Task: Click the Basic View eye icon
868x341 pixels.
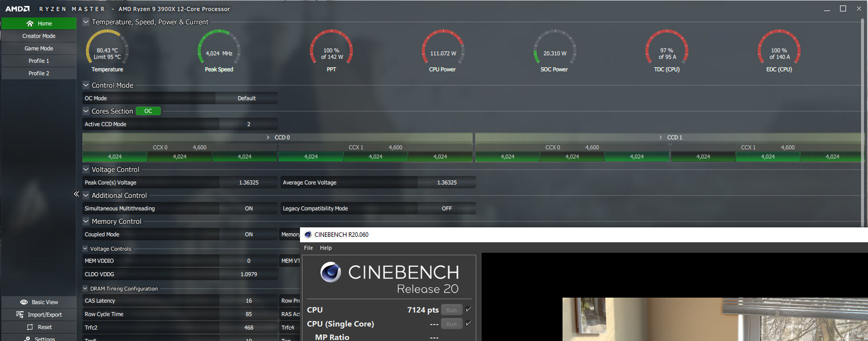Action: click(24, 302)
